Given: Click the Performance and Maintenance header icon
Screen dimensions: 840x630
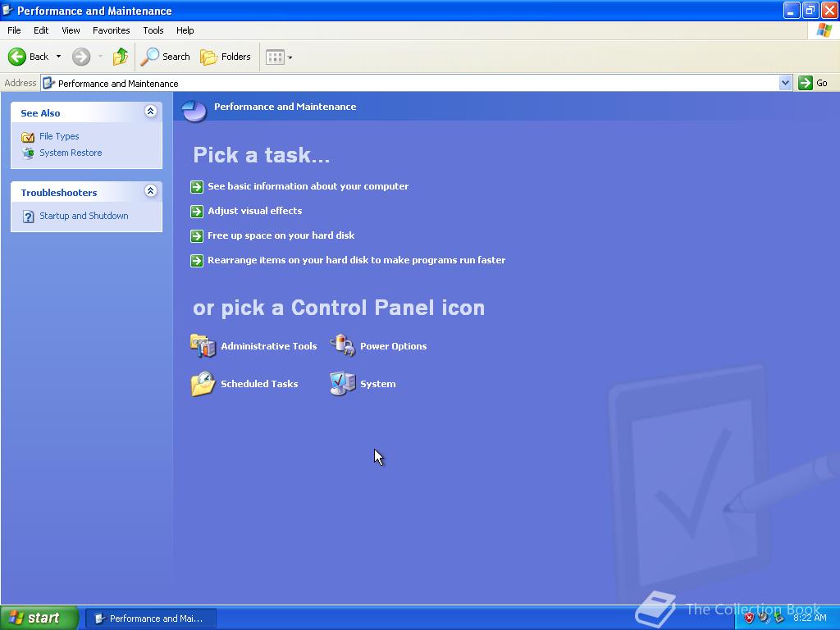Looking at the screenshot, I should click(x=194, y=111).
